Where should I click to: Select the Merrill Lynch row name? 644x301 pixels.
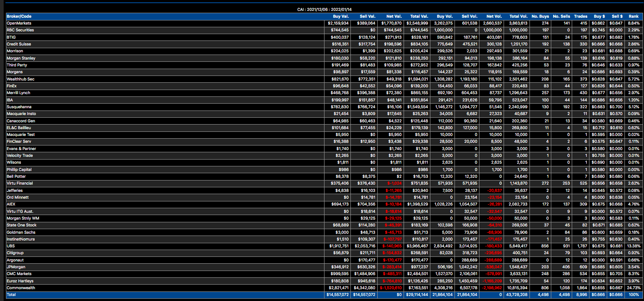tap(19, 93)
